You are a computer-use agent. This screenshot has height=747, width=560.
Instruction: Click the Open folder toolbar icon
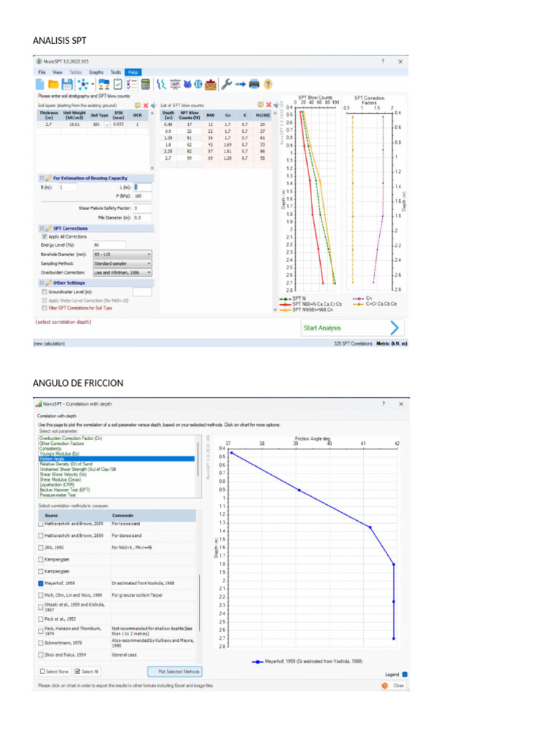[53, 85]
